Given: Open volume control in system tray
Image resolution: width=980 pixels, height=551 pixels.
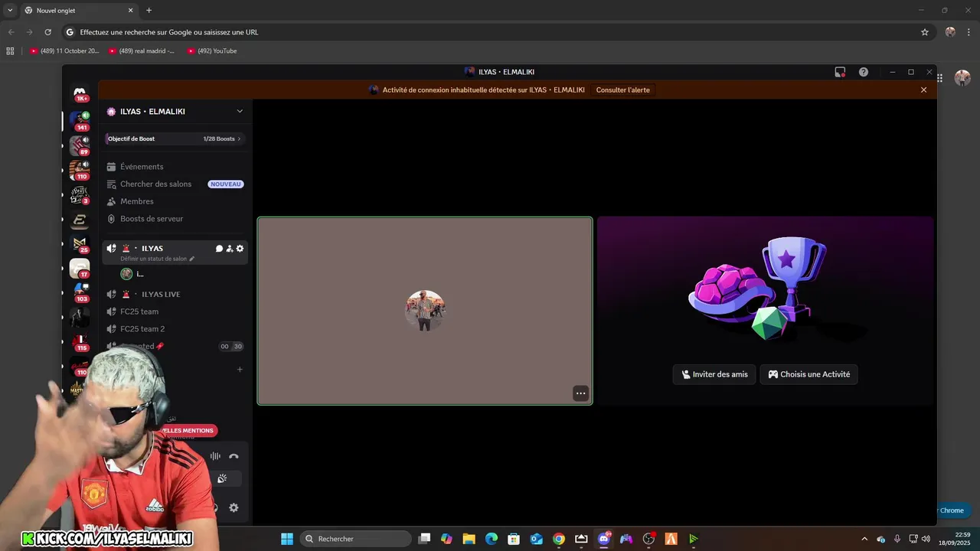Looking at the screenshot, I should point(926,539).
